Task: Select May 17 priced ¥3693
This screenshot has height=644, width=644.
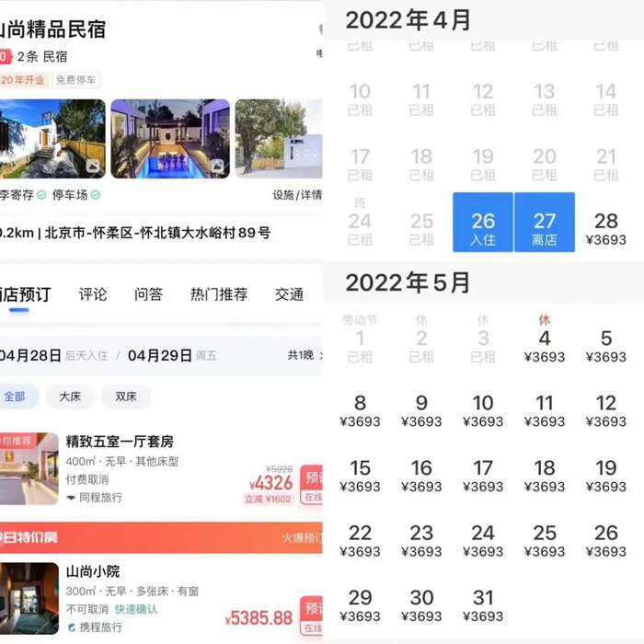Action: 483,476
